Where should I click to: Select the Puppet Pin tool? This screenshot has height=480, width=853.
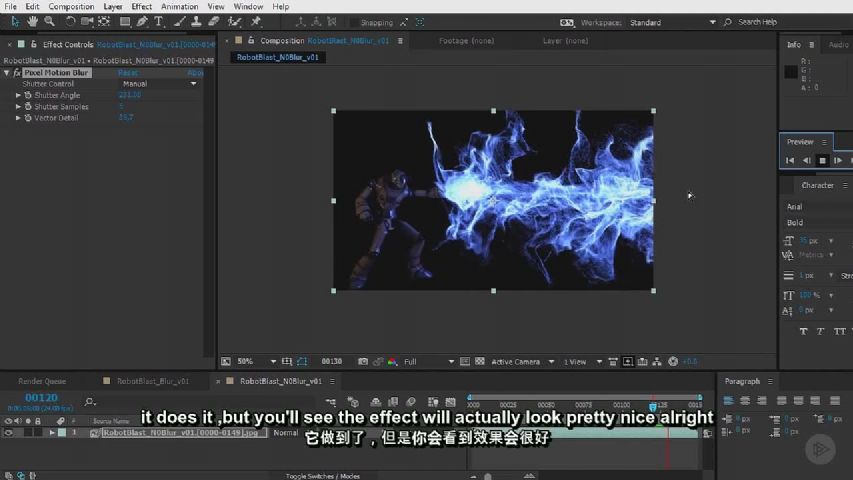click(256, 22)
